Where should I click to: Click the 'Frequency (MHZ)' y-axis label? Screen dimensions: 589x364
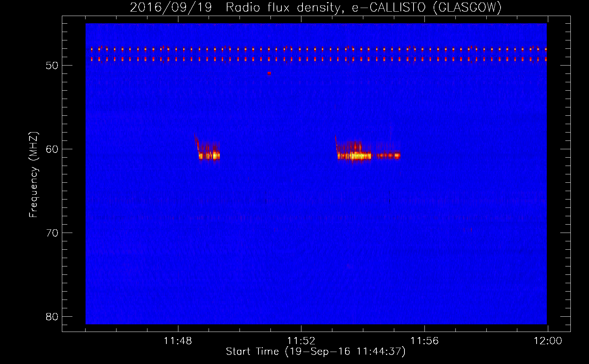[x=33, y=175]
